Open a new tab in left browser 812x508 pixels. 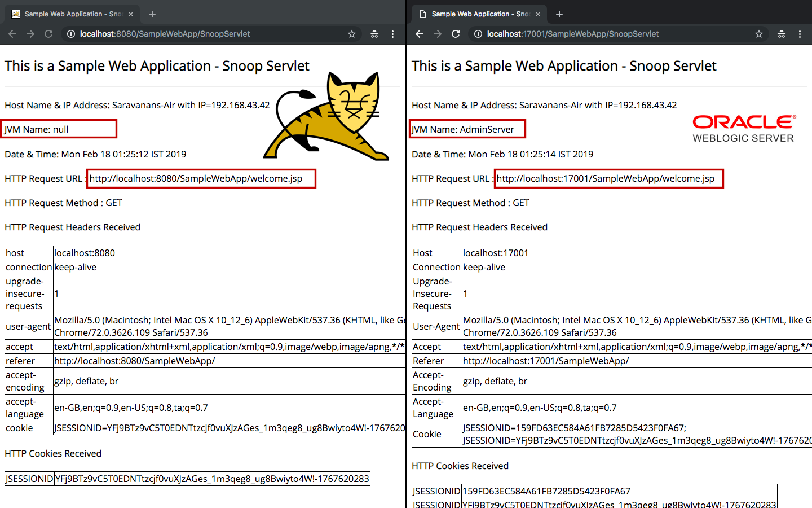tap(152, 14)
